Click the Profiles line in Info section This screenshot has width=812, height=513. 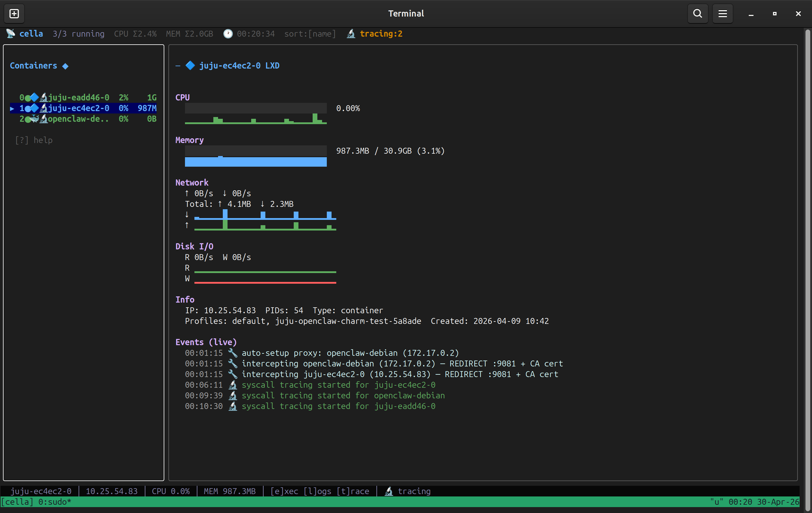303,321
